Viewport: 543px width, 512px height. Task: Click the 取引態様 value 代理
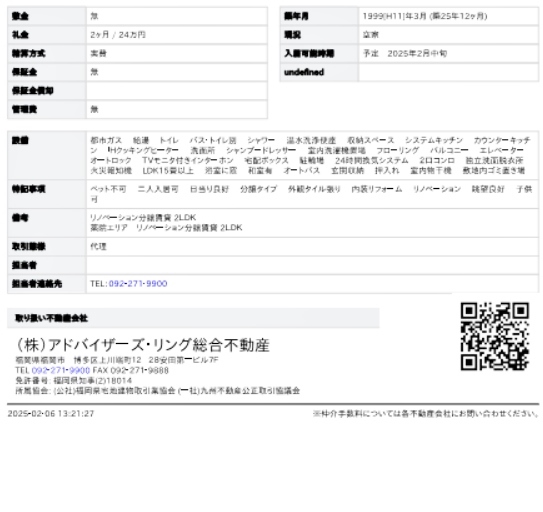click(x=98, y=246)
